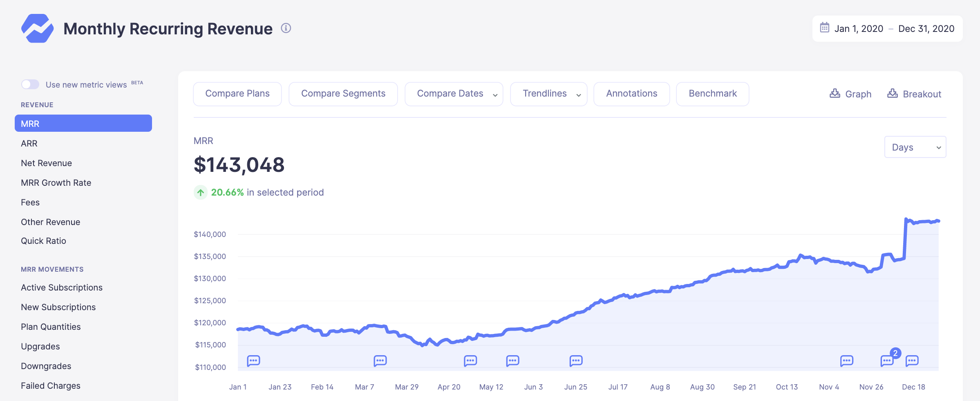Click the Annotations button
The width and height of the screenshot is (980, 401).
point(631,94)
